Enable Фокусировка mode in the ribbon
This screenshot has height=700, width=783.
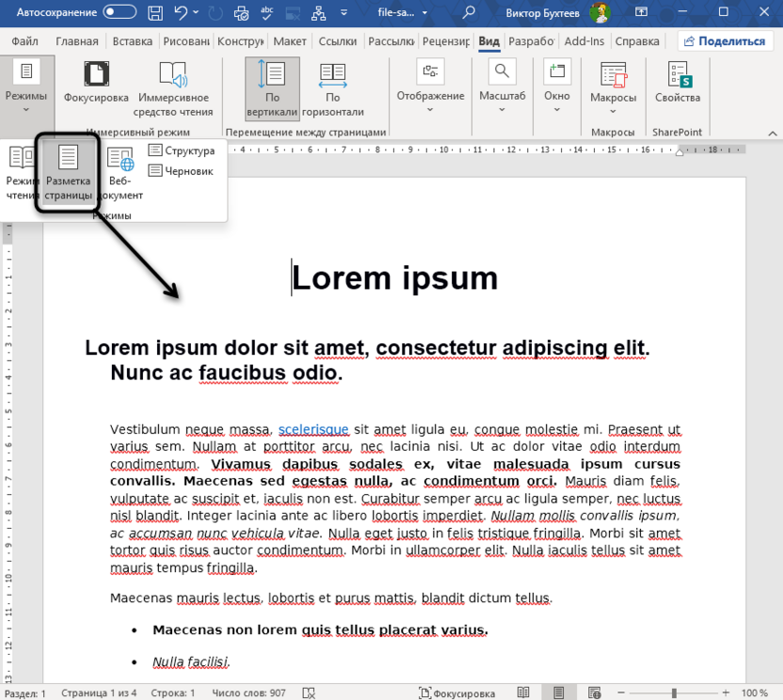[x=96, y=83]
